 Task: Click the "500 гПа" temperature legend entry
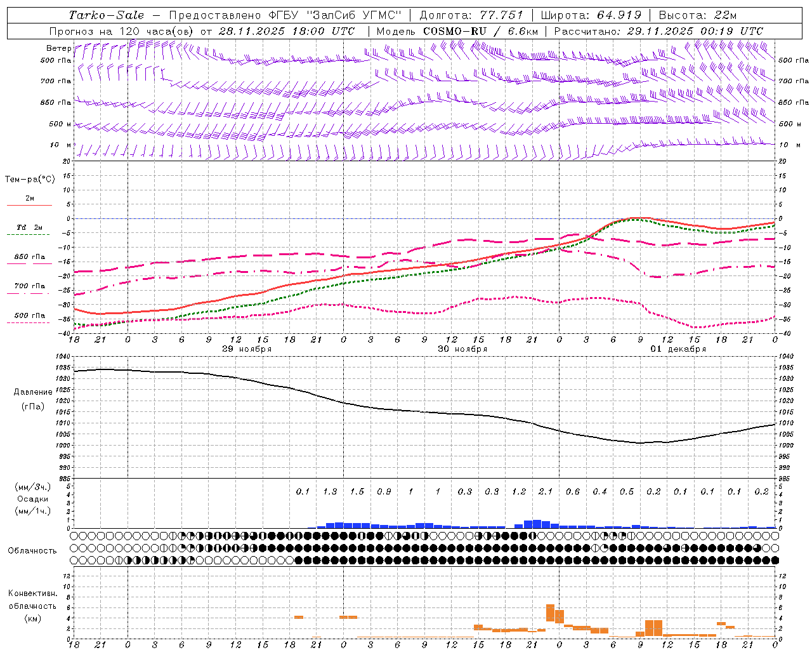pyautogui.click(x=30, y=315)
